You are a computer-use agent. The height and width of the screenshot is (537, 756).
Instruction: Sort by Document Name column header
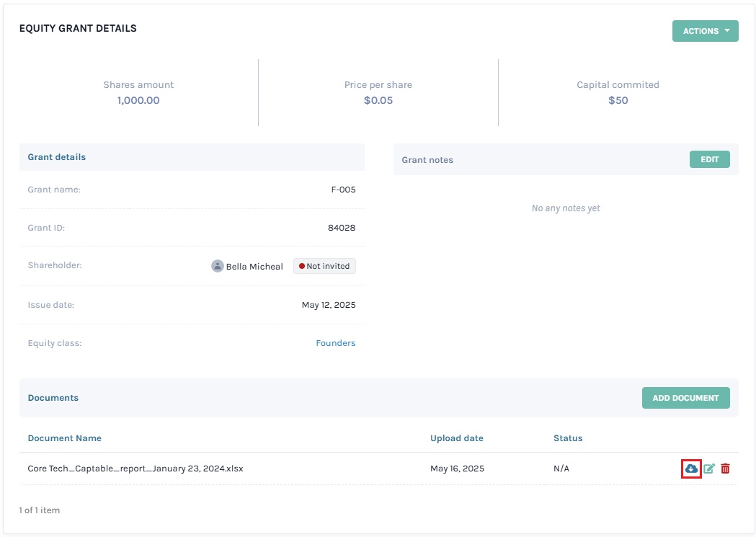pos(65,438)
